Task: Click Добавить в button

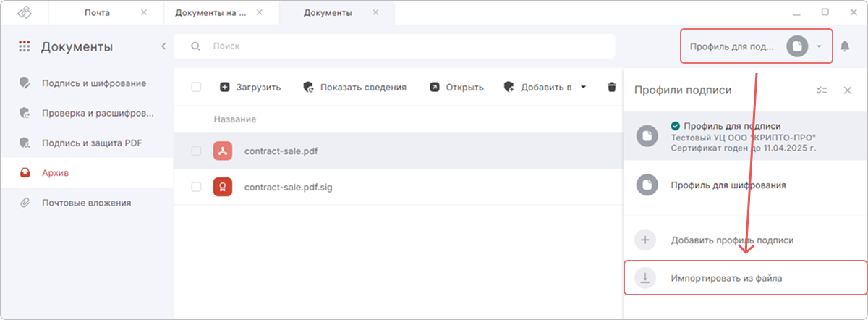Action: click(x=537, y=87)
